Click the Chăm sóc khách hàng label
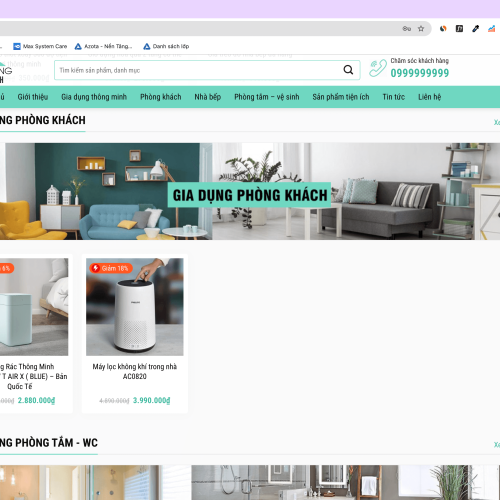This screenshot has width=500, height=500. 420,61
